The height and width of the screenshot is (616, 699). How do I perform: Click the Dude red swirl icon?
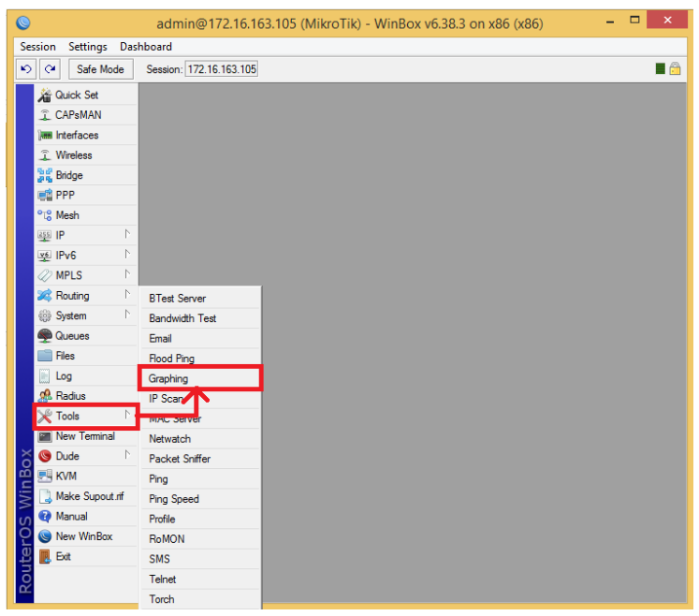[x=45, y=456]
